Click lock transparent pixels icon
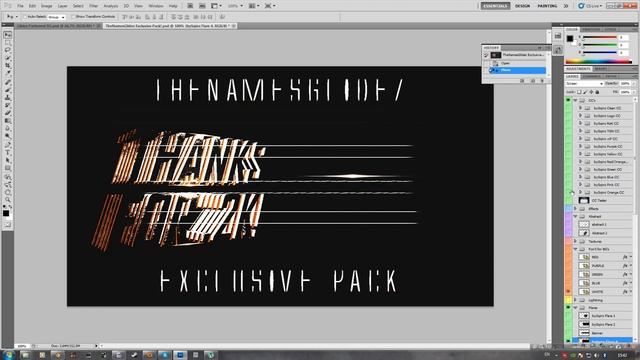The image size is (640, 360). pos(579,92)
